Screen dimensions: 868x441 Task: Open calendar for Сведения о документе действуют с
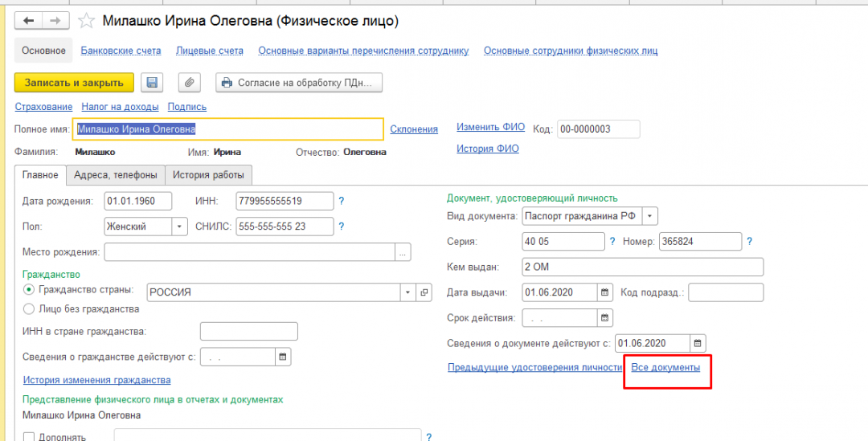click(698, 343)
